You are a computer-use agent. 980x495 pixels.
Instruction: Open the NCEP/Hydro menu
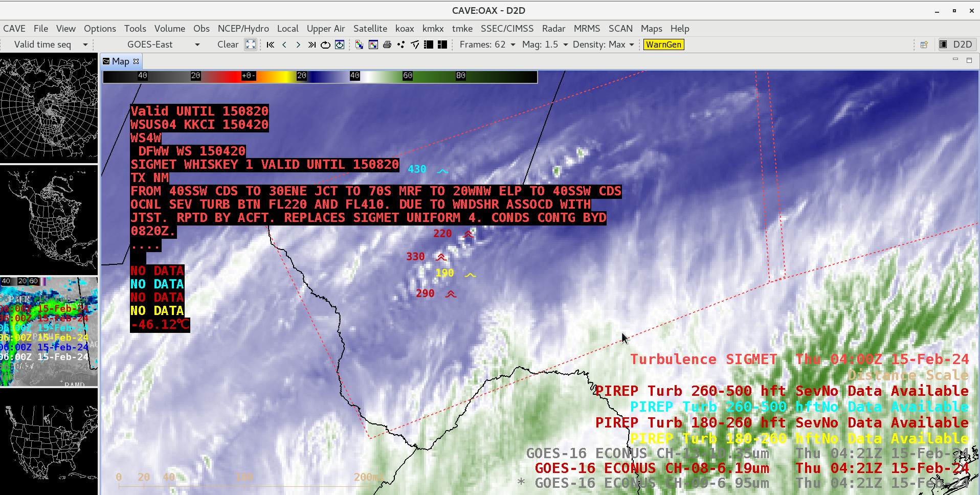(x=243, y=29)
